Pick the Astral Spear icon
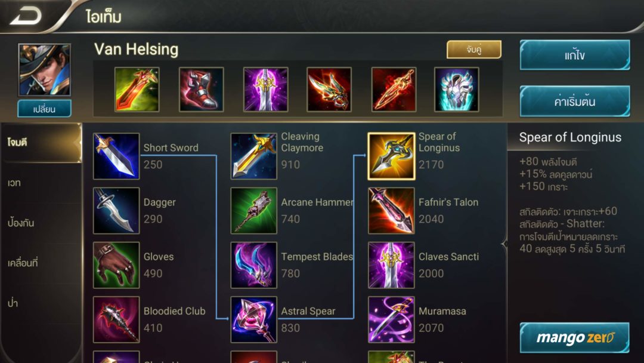Image resolution: width=644 pixels, height=363 pixels. (x=254, y=319)
